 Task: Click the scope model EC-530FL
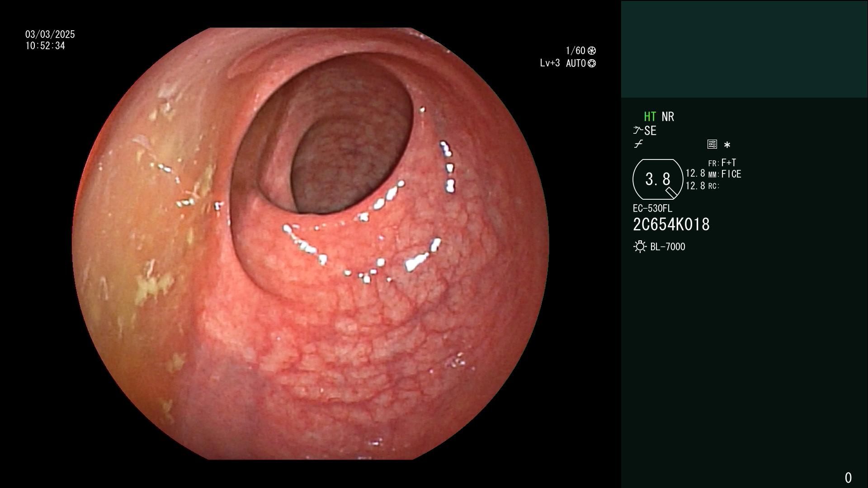(652, 208)
